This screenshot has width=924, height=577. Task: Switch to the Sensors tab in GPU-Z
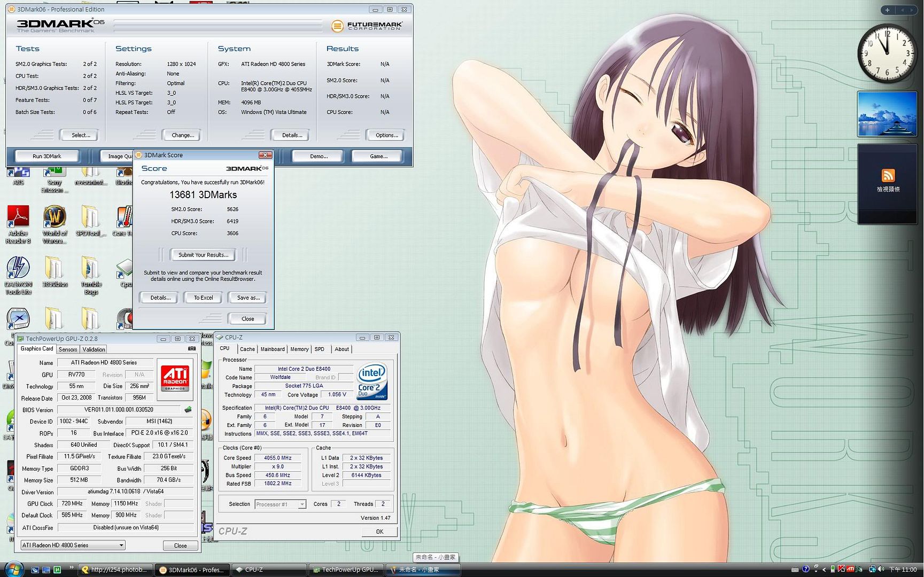68,349
